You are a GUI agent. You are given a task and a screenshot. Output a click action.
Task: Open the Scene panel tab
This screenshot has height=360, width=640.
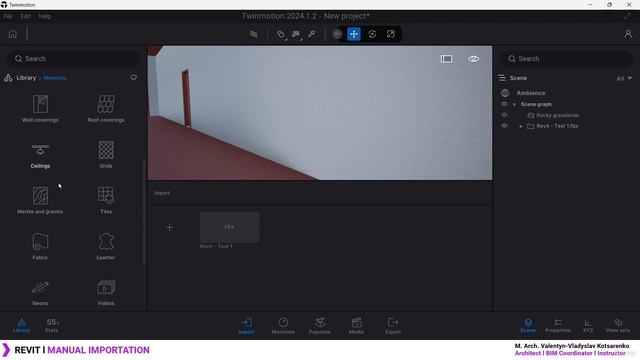tap(528, 325)
